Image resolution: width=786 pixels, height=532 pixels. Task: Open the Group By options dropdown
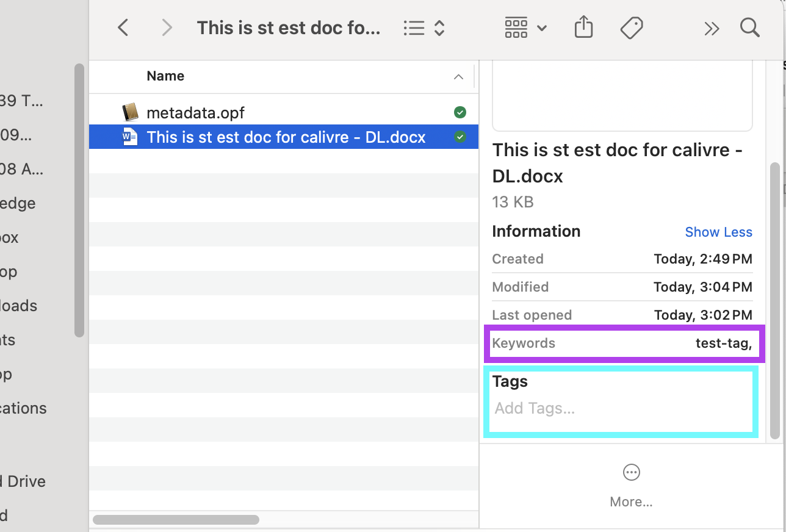[525, 28]
